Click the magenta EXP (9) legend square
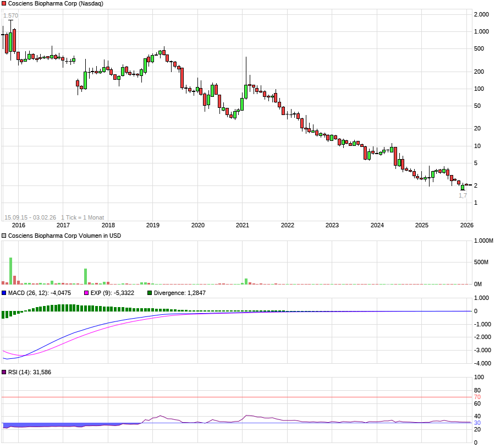495x448 pixels. (x=86, y=293)
